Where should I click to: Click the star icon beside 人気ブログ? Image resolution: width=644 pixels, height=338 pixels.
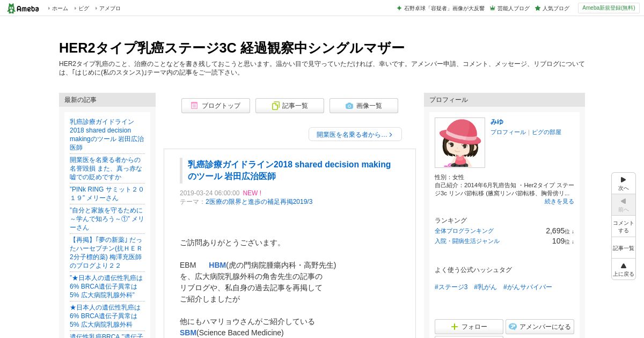click(x=538, y=8)
